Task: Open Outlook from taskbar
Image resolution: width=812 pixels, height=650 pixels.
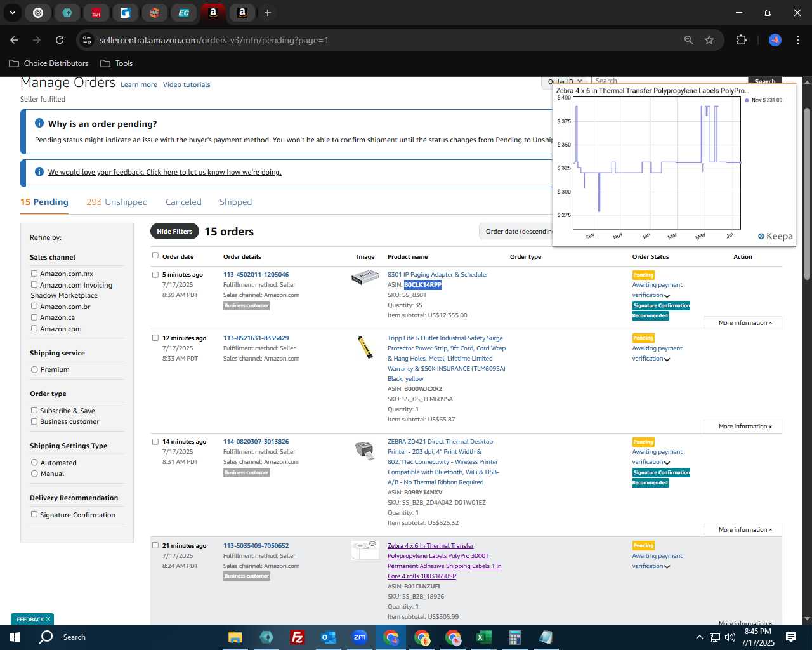Action: (328, 637)
